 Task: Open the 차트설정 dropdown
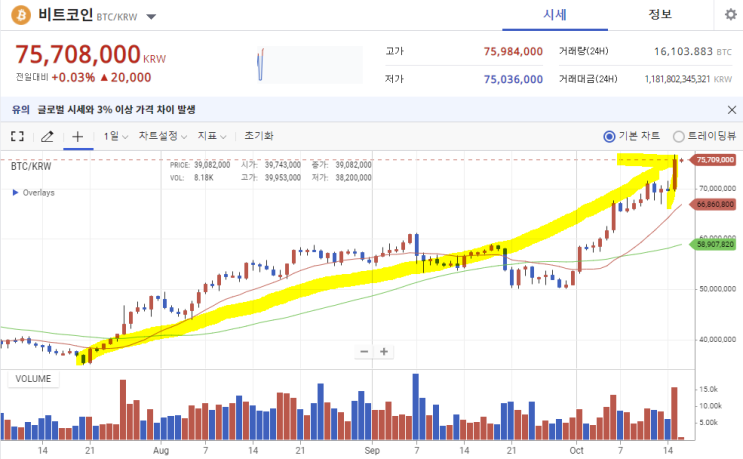tap(163, 136)
